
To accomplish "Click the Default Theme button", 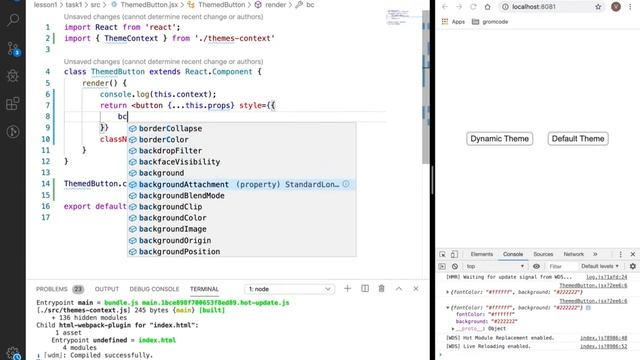I will click(578, 139).
